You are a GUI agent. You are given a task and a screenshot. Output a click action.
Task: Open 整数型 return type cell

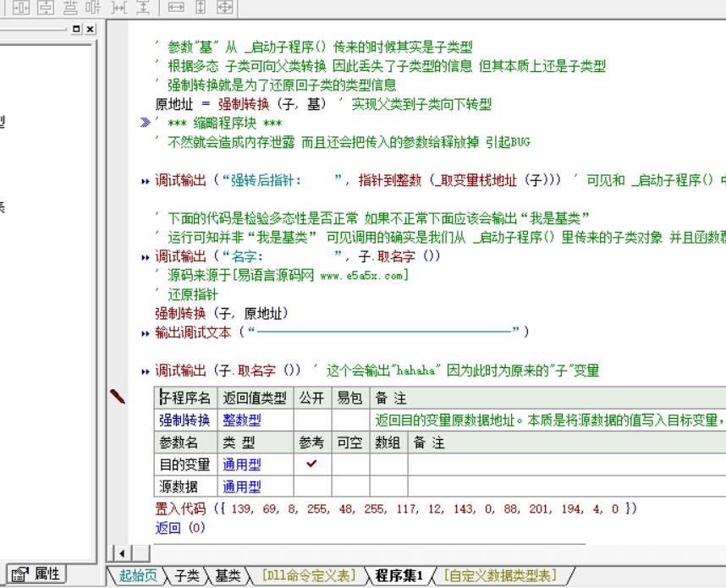[x=242, y=420]
